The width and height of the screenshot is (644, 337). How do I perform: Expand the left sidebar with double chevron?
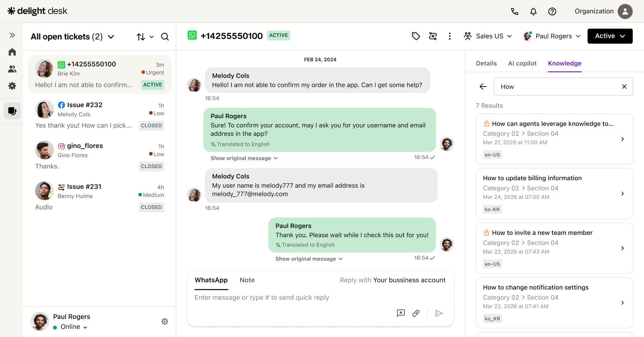click(x=12, y=35)
